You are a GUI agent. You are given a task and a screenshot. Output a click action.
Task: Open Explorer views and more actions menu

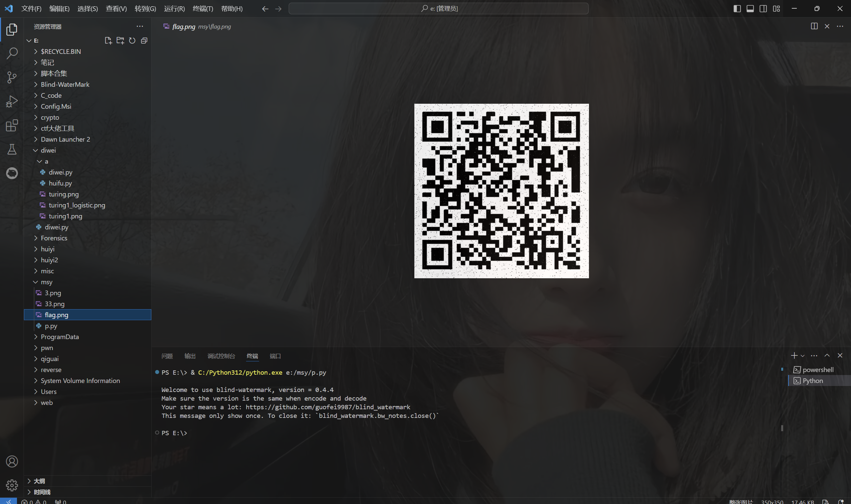coord(140,26)
